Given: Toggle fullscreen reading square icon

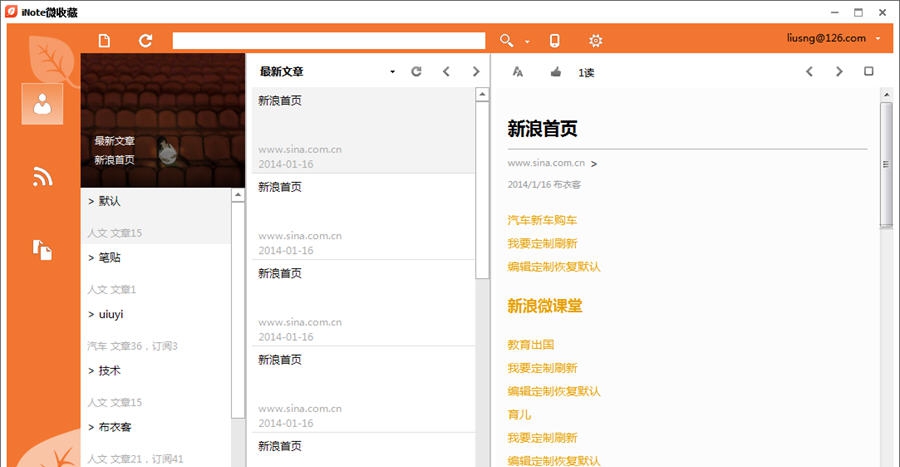Looking at the screenshot, I should pos(868,72).
